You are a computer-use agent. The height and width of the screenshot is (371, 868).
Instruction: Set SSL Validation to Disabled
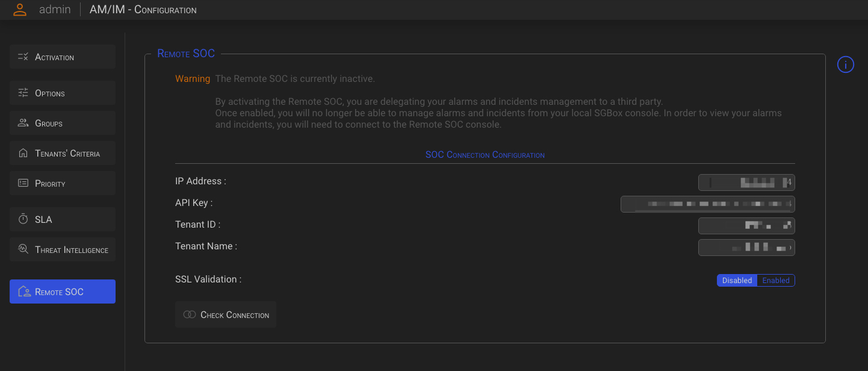[737, 281]
